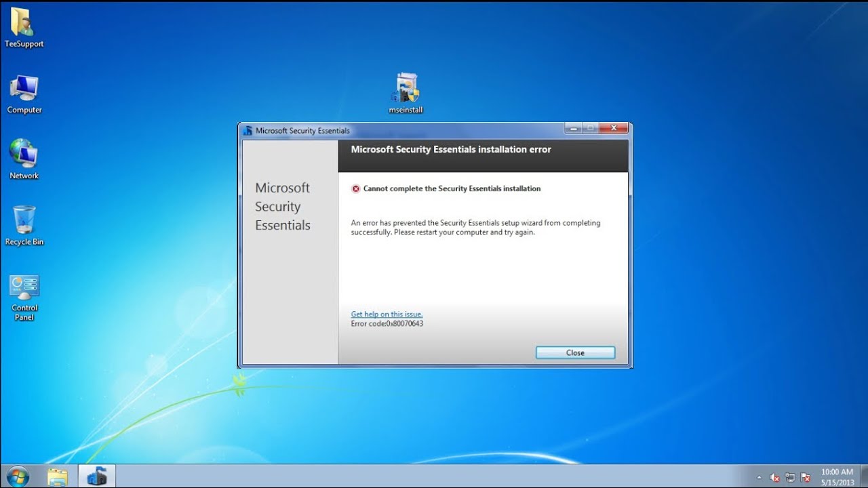Screen dimensions: 868x488
Task: Open Windows Explorer from the taskbar
Action: click(58, 477)
